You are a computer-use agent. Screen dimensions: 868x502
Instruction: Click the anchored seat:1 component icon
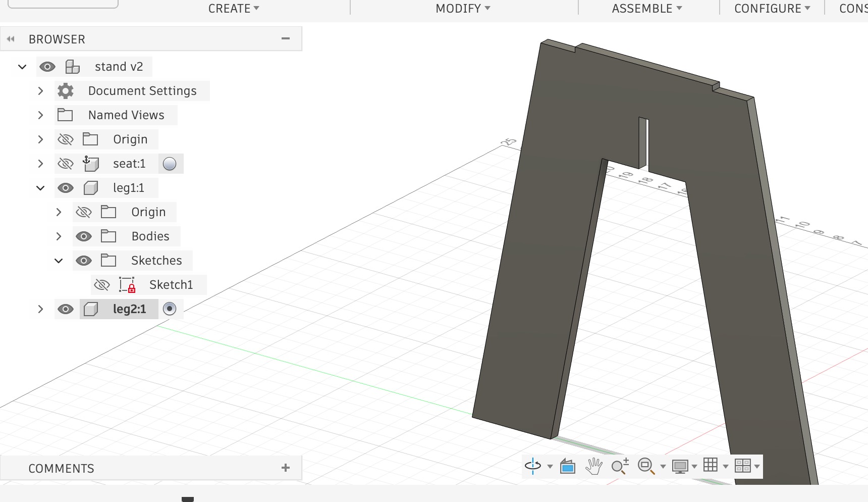click(x=91, y=163)
